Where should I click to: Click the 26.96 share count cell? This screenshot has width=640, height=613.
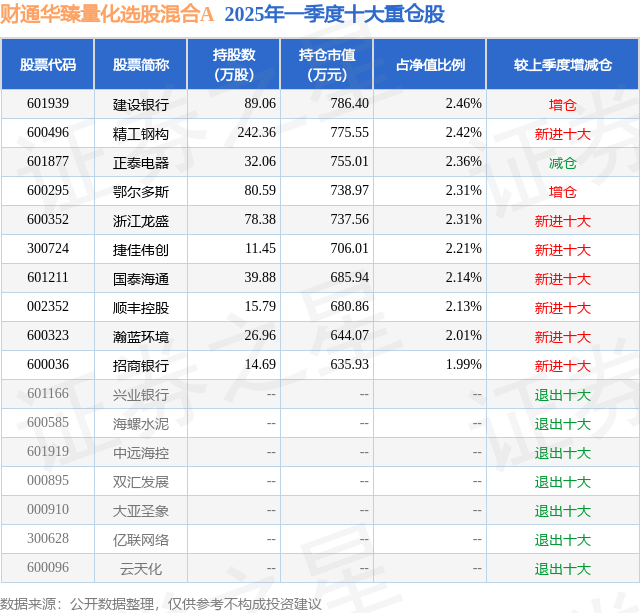click(260, 335)
